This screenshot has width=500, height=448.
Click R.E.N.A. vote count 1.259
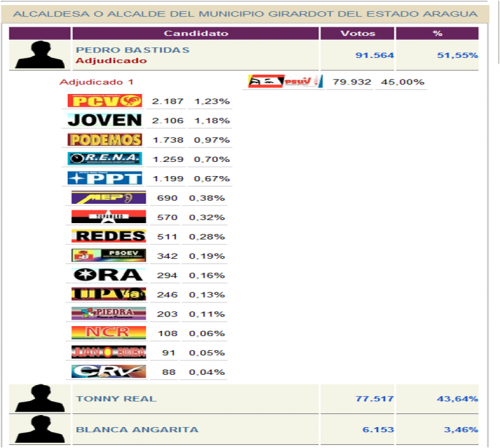[168, 159]
